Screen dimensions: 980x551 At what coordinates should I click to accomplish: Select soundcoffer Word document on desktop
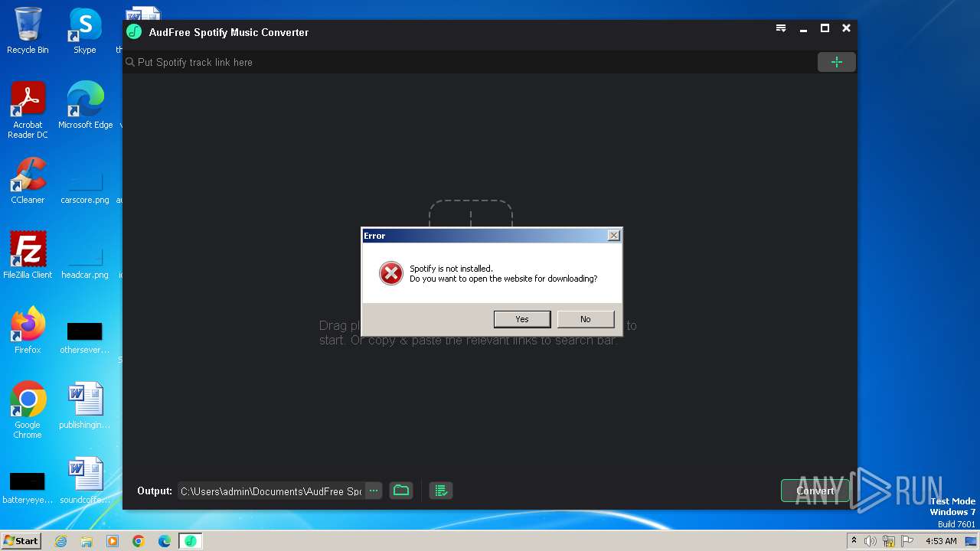85,481
